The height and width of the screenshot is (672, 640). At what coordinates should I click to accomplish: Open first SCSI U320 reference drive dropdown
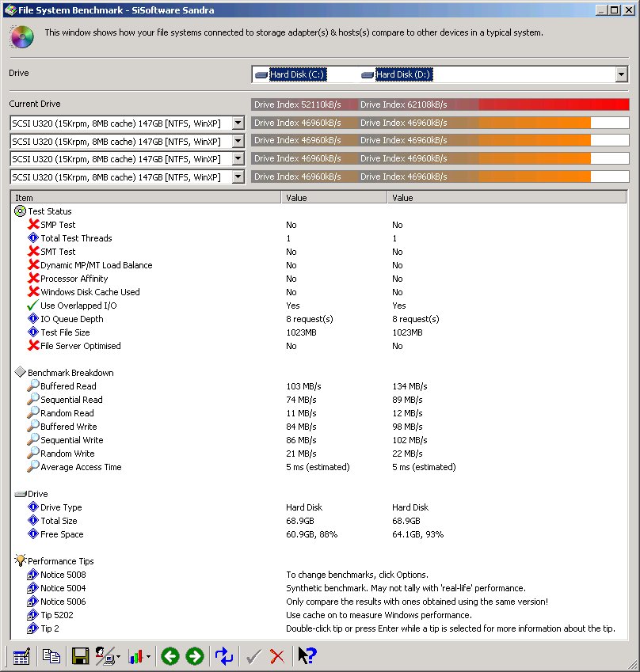[238, 123]
